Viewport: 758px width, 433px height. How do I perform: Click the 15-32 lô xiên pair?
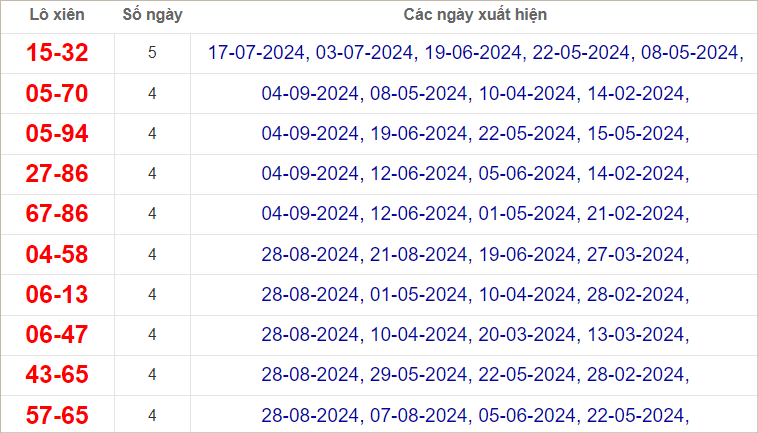tap(57, 53)
